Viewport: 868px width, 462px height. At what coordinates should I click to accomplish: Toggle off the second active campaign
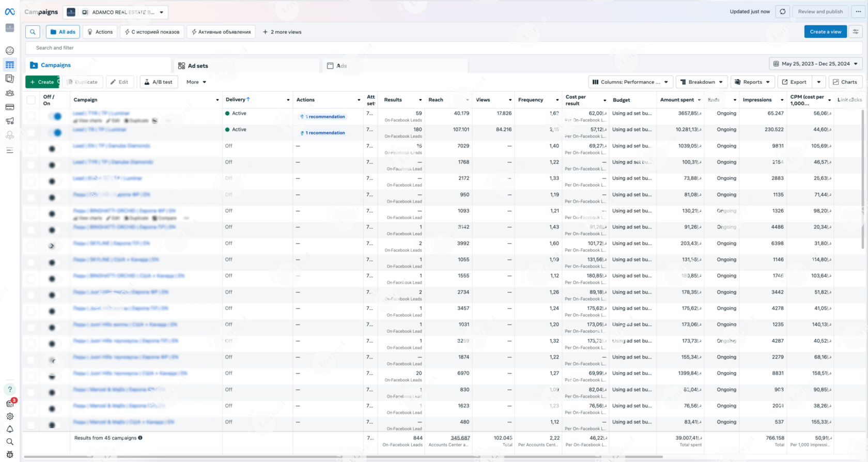coord(56,133)
